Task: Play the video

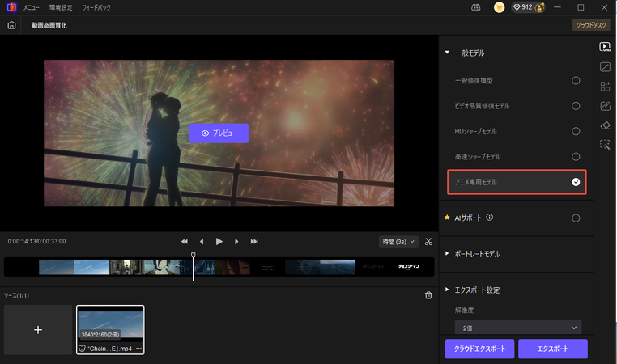Action: [x=219, y=241]
